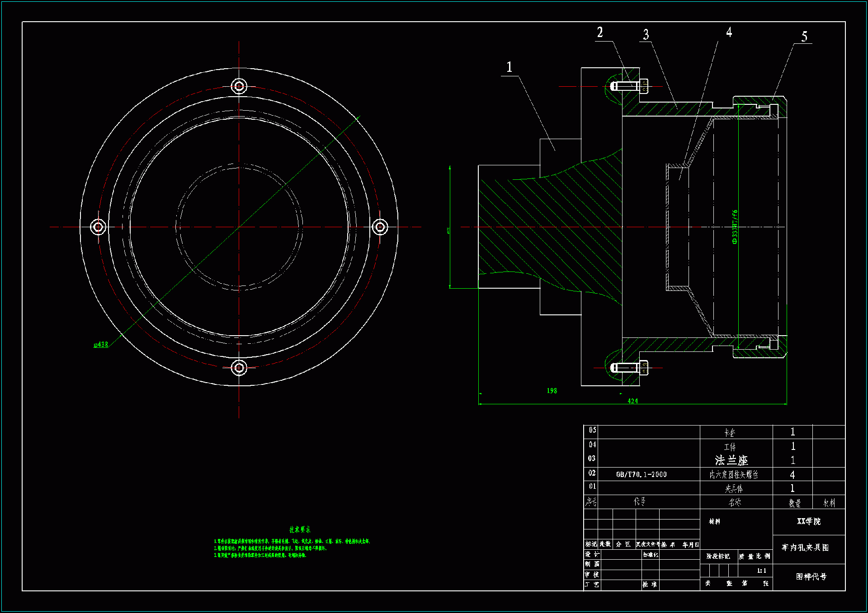The width and height of the screenshot is (868, 613).
Task: Select the 198 length dimension text
Action: click(552, 391)
